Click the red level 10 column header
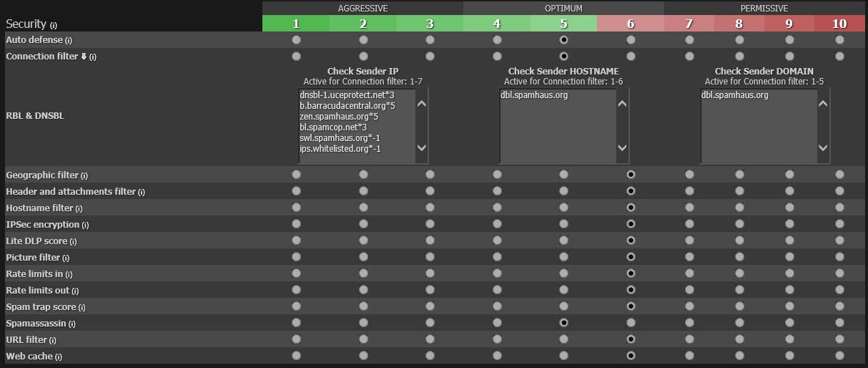The height and width of the screenshot is (368, 868). click(x=839, y=24)
